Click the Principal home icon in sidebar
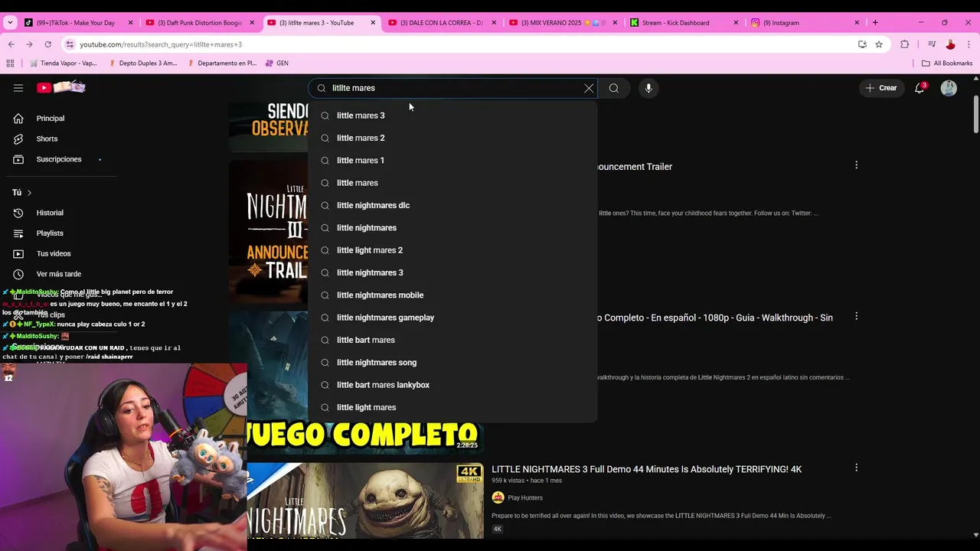This screenshot has height=551, width=980. coord(18,119)
